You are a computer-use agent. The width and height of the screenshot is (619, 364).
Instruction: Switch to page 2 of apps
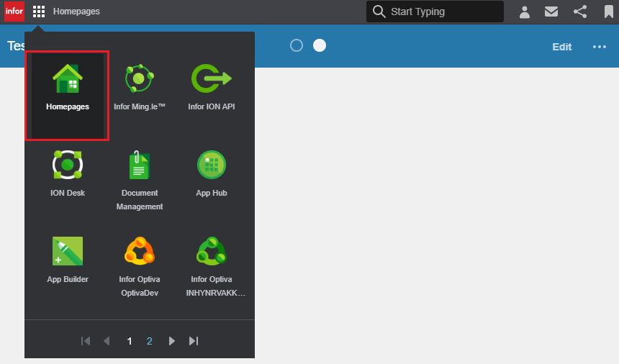click(149, 341)
